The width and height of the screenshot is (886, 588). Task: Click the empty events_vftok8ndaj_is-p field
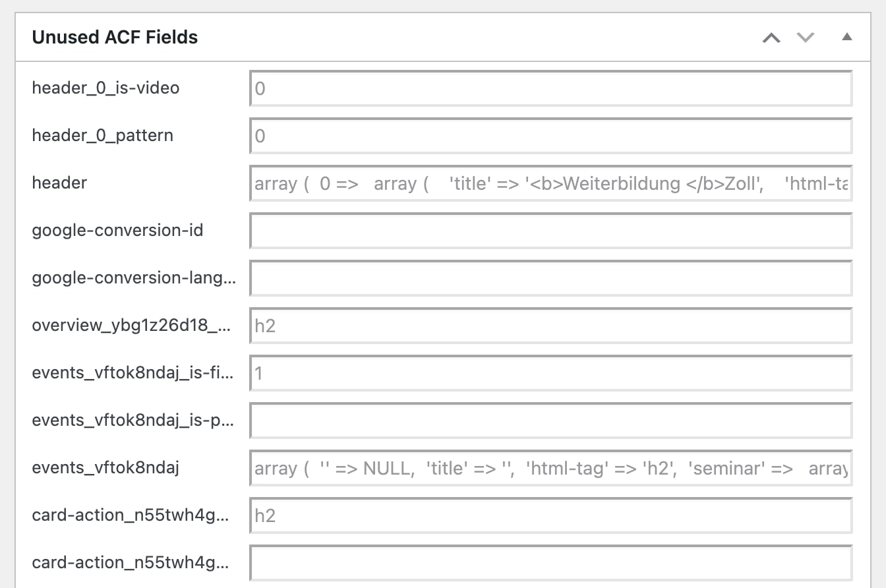pos(550,421)
